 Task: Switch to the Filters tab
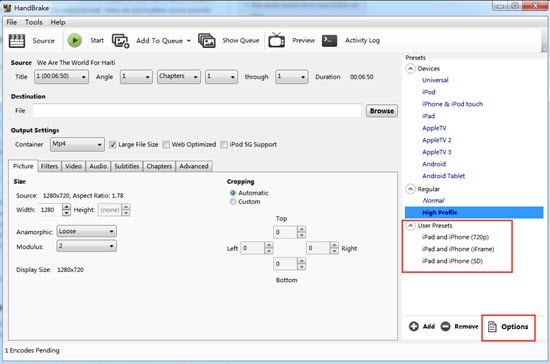(49, 166)
